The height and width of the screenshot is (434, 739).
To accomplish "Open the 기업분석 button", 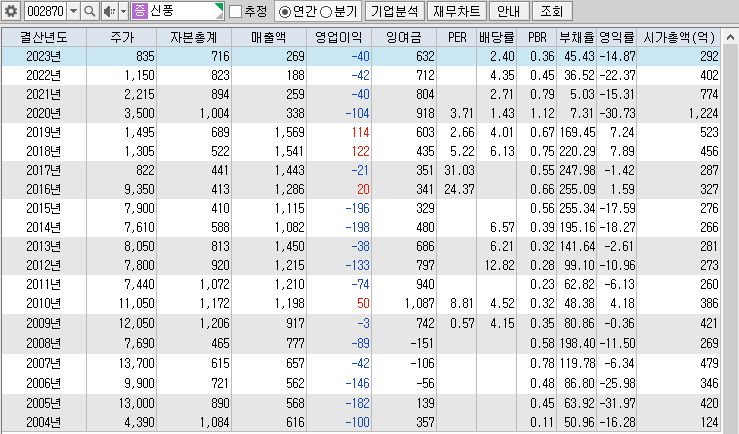I will click(x=394, y=11).
